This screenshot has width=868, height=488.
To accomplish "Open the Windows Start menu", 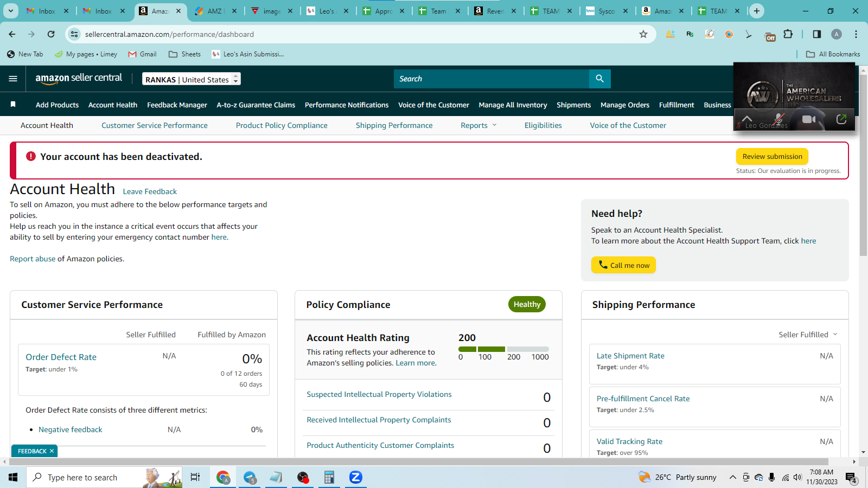I will pos(13,477).
